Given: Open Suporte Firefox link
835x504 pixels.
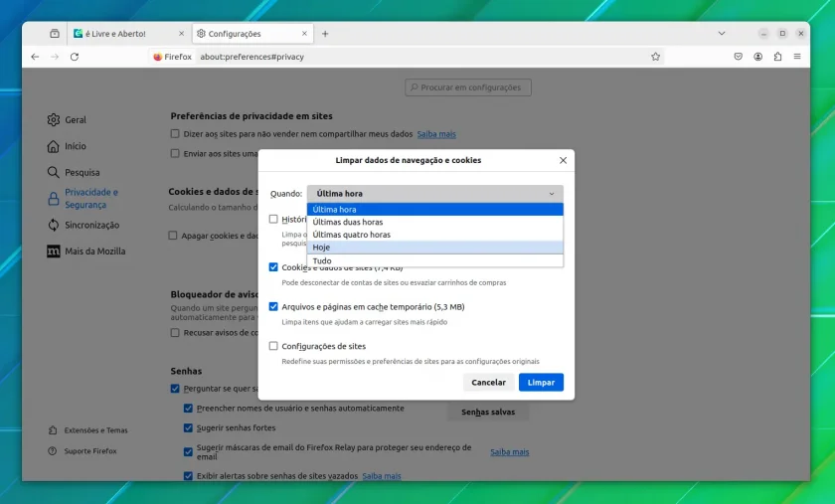Looking at the screenshot, I should 82,451.
